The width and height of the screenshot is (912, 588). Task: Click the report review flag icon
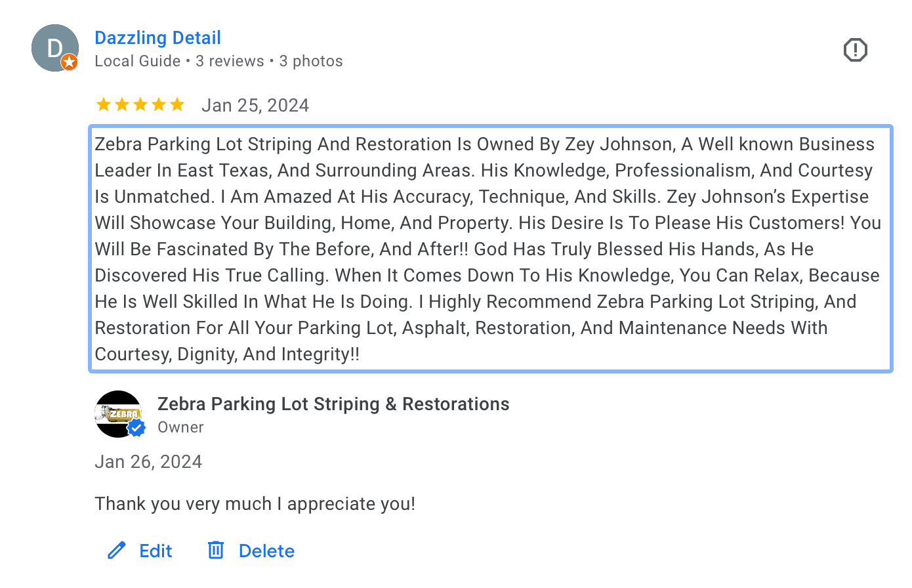point(855,50)
